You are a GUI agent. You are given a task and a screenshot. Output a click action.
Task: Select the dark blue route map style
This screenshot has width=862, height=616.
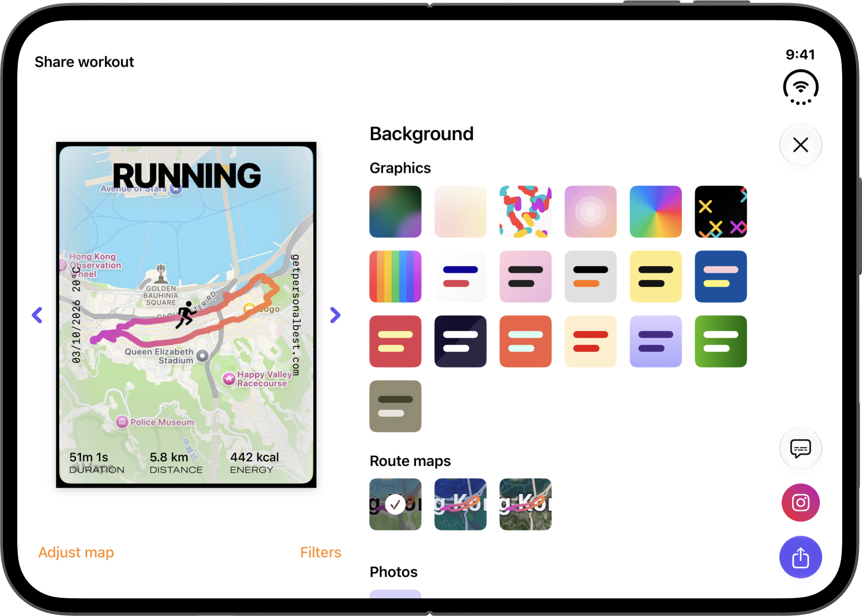(x=460, y=504)
